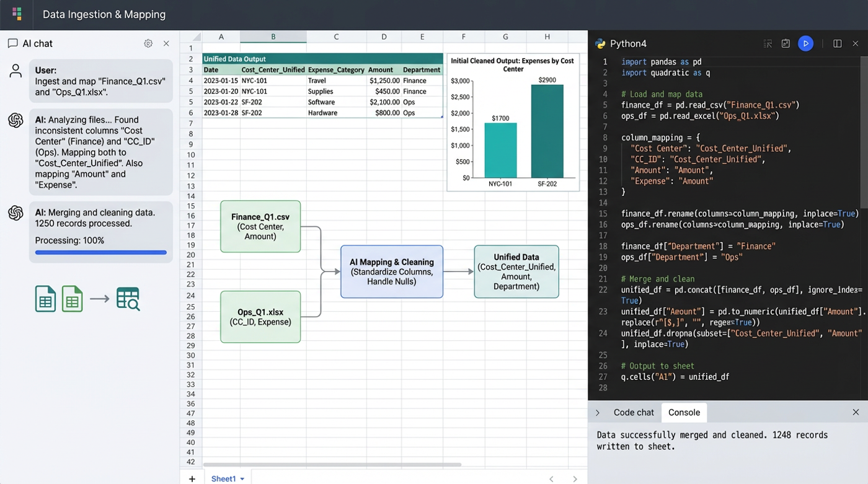Click the user message about ingesting files

pos(101,81)
